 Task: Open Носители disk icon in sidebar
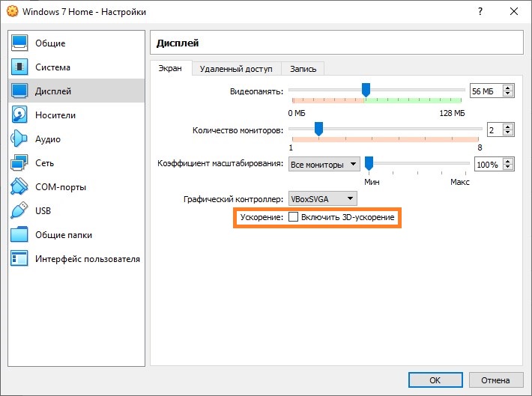click(20, 115)
